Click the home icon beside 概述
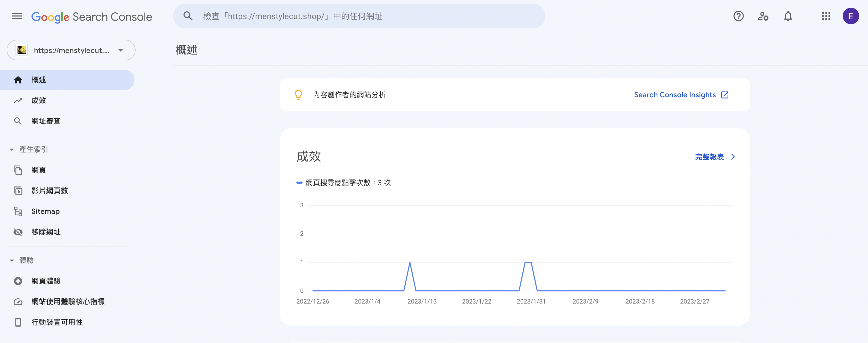Screen dimensions: 868x343 [x=18, y=80]
